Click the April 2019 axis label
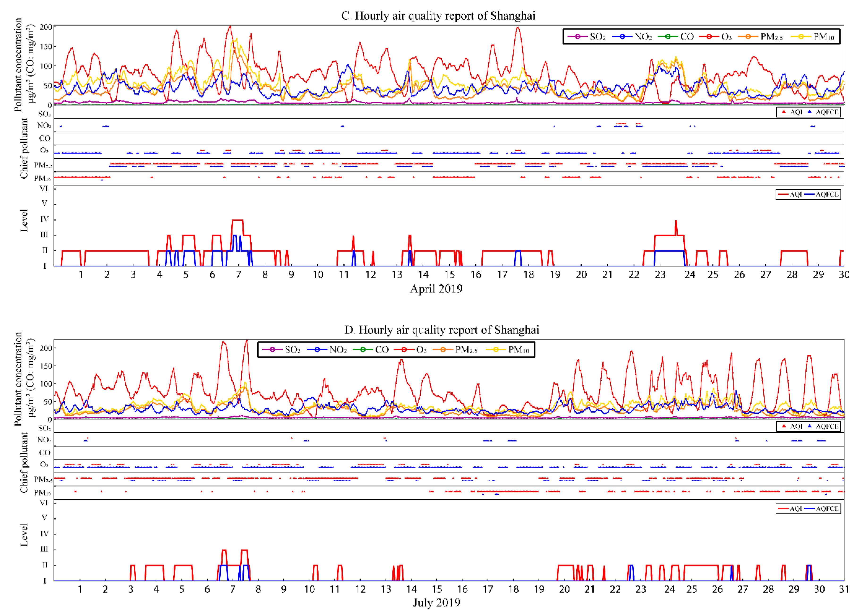This screenshot has width=859, height=616. (x=436, y=289)
